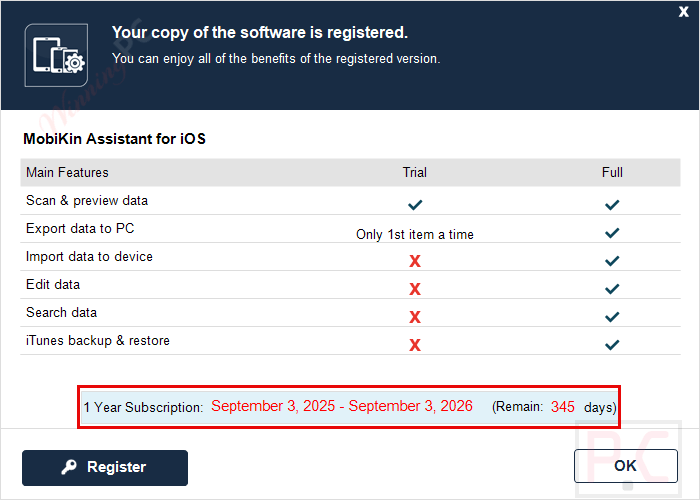The height and width of the screenshot is (500, 700).
Task: Click the Trial checkmark for Scan & preview data
Action: tap(415, 205)
